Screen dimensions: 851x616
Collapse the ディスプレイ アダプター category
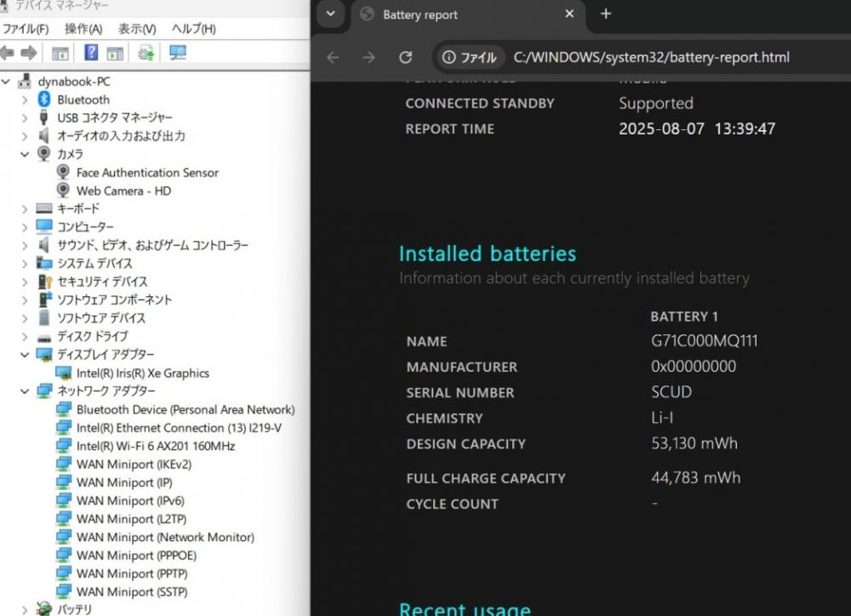point(25,355)
